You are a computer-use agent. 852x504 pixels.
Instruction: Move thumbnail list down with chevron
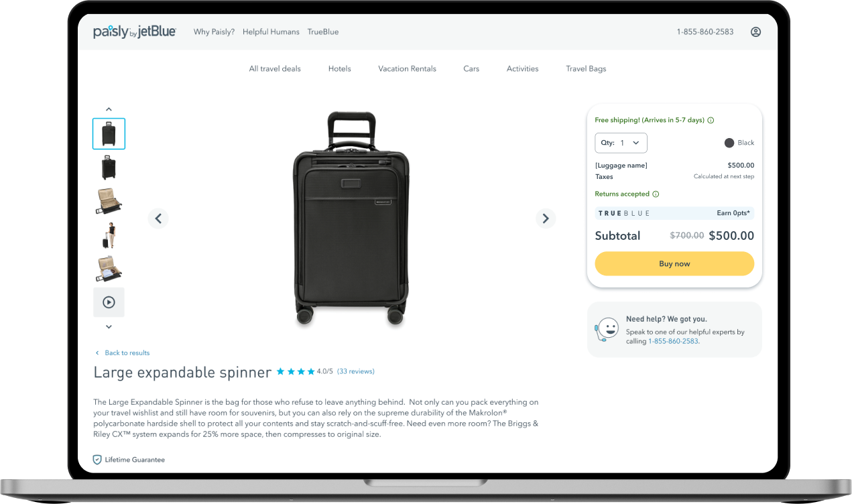109,327
